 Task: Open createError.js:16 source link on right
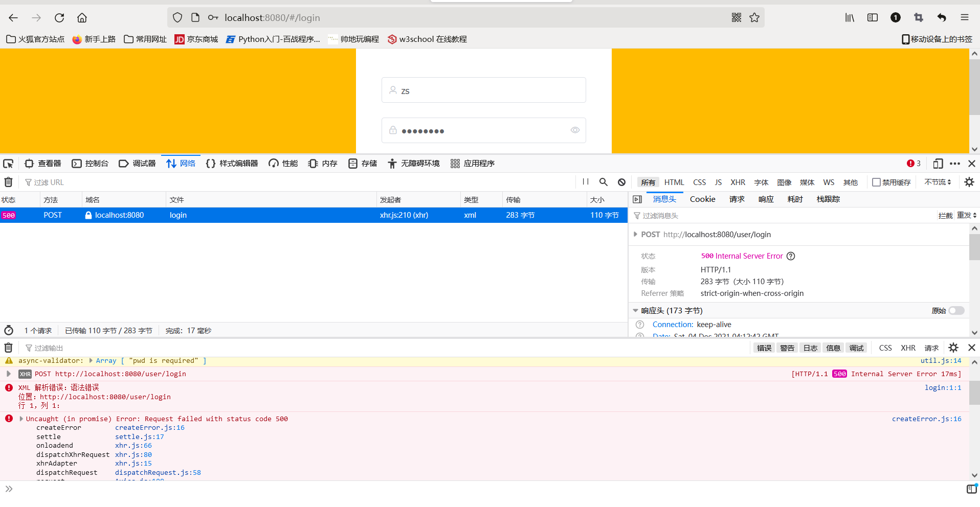[926, 419]
